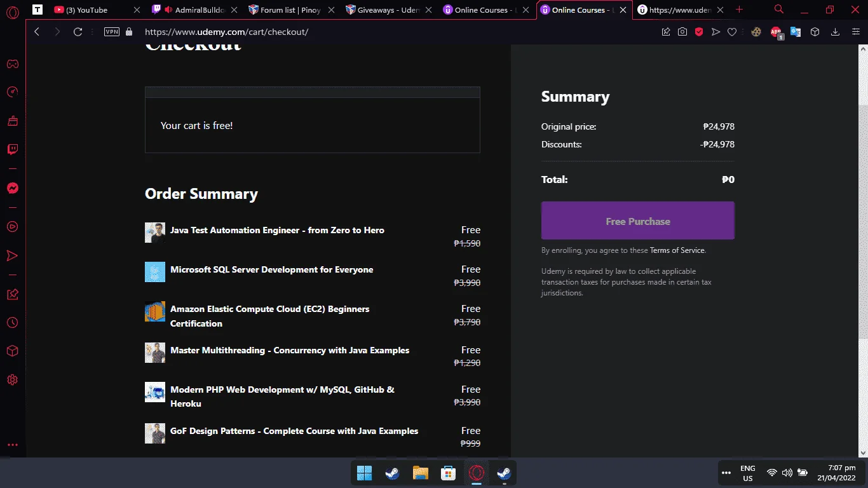Open the translate extension icon
Screen dimensions: 868x488
[796, 32]
